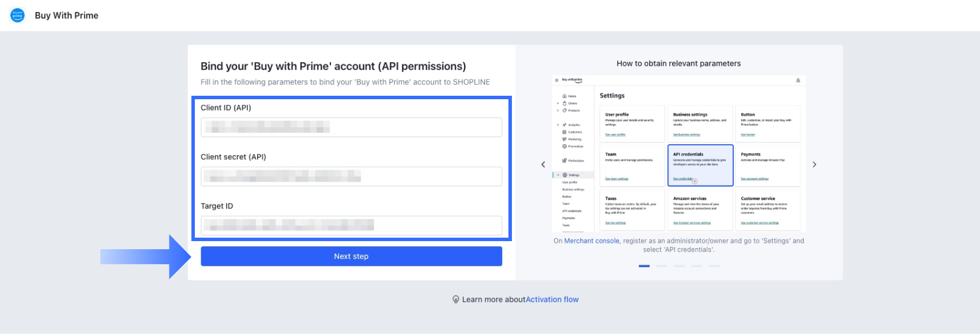Focus the Client secret (API) input field
The image size is (980, 334).
point(351,176)
